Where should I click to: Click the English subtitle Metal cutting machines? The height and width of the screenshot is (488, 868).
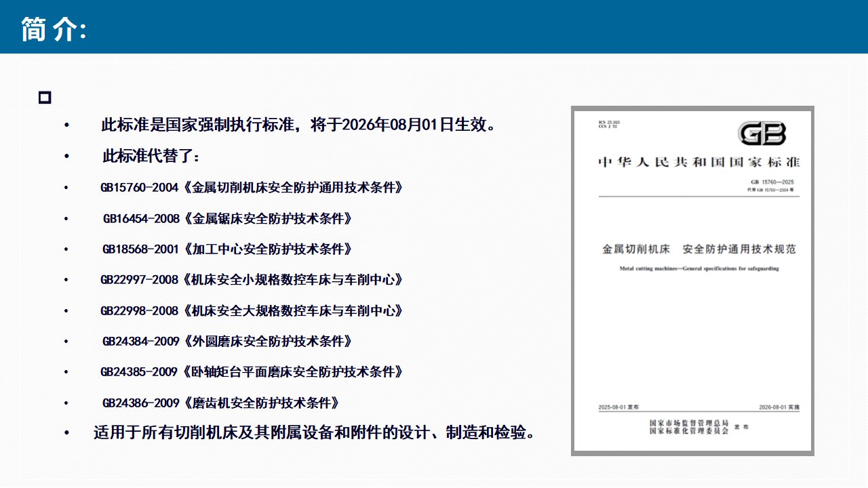click(x=699, y=268)
